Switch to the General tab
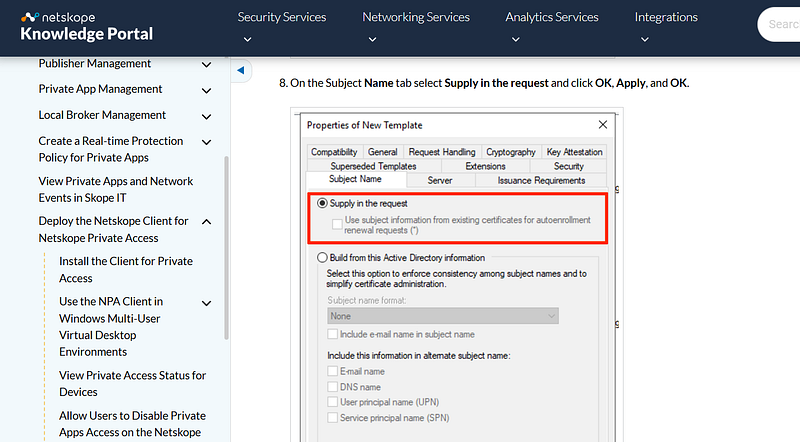 coord(383,152)
